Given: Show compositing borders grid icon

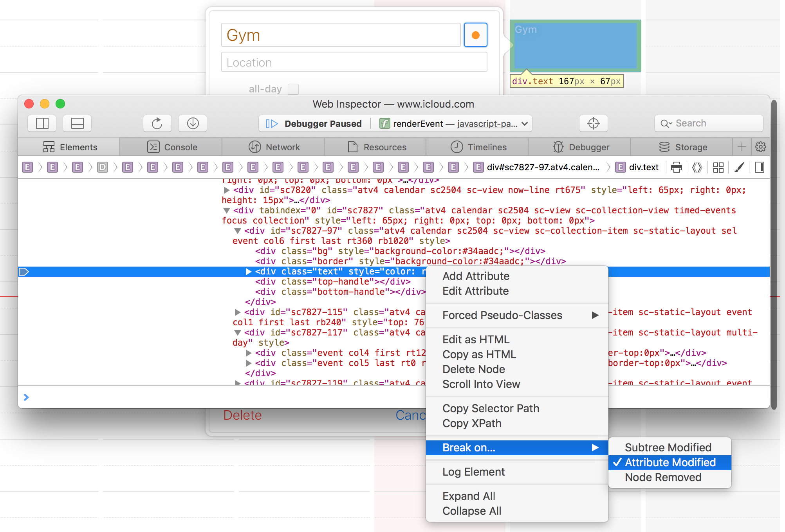Looking at the screenshot, I should click(x=718, y=168).
